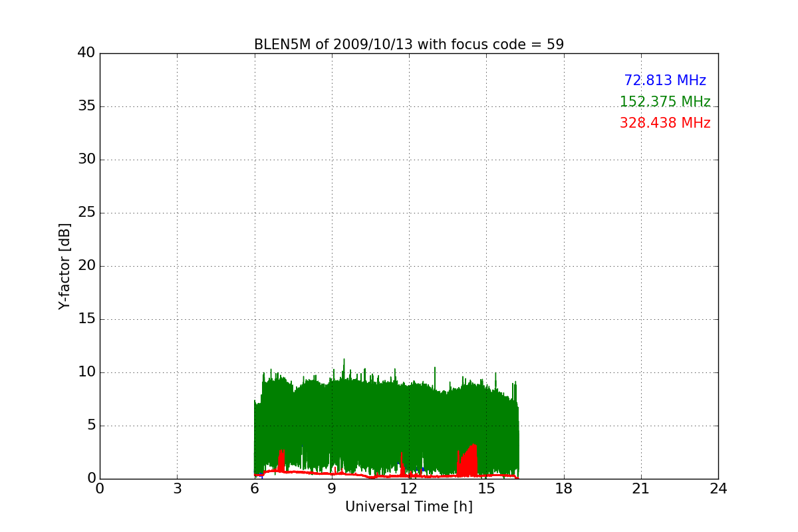Click y-axis tick label '40'
This screenshot has height=532, width=798.
click(86, 53)
